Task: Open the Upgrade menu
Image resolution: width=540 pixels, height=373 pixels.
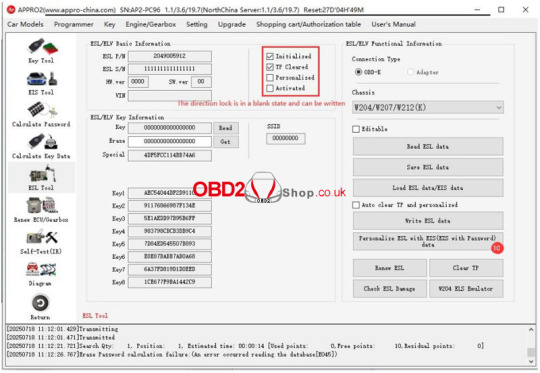Action: point(232,24)
